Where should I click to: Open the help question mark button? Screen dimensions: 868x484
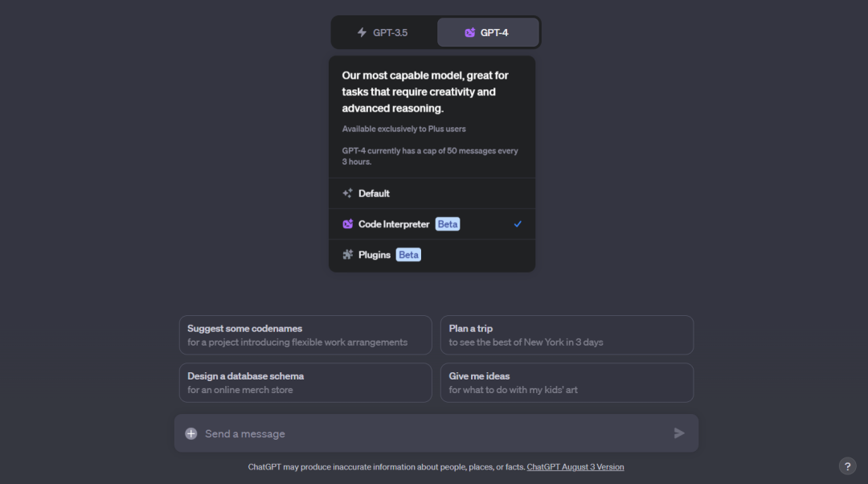pyautogui.click(x=848, y=466)
